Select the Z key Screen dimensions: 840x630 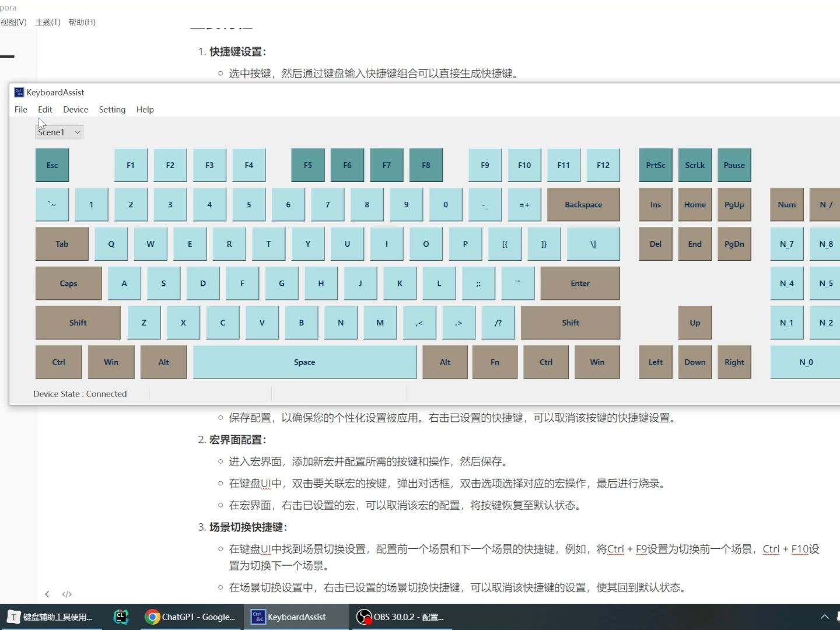pos(144,323)
